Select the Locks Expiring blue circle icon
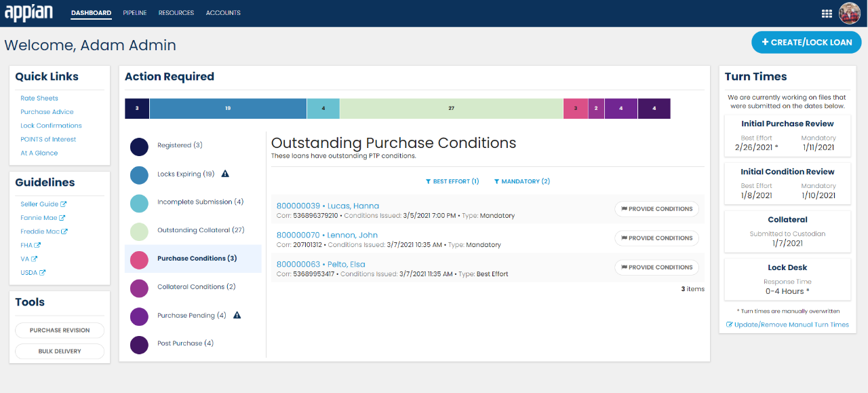868x393 pixels. tap(139, 174)
